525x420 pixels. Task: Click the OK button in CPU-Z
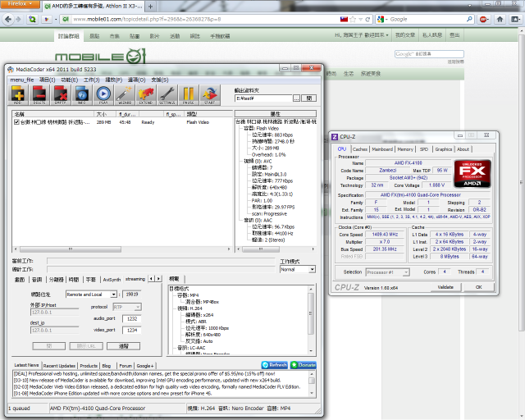point(479,287)
